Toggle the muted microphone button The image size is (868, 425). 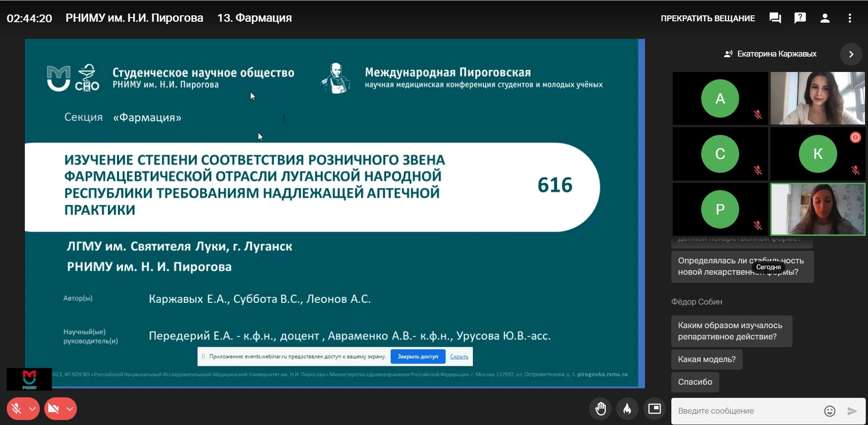point(17,409)
